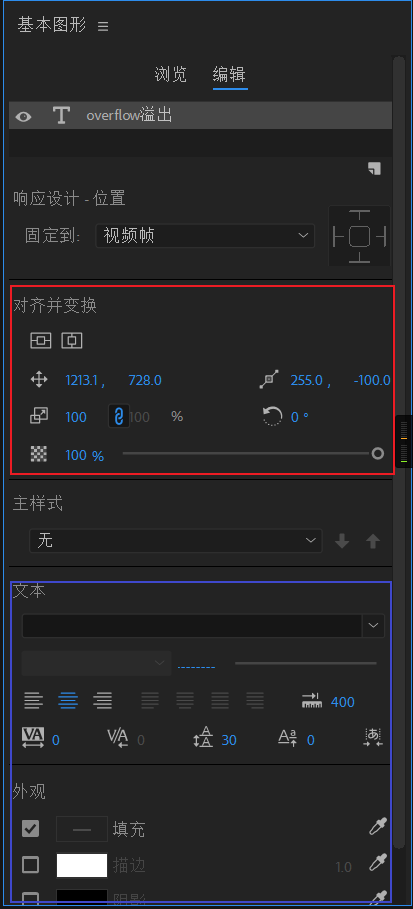
Task: Select right align text icon
Action: (x=103, y=701)
